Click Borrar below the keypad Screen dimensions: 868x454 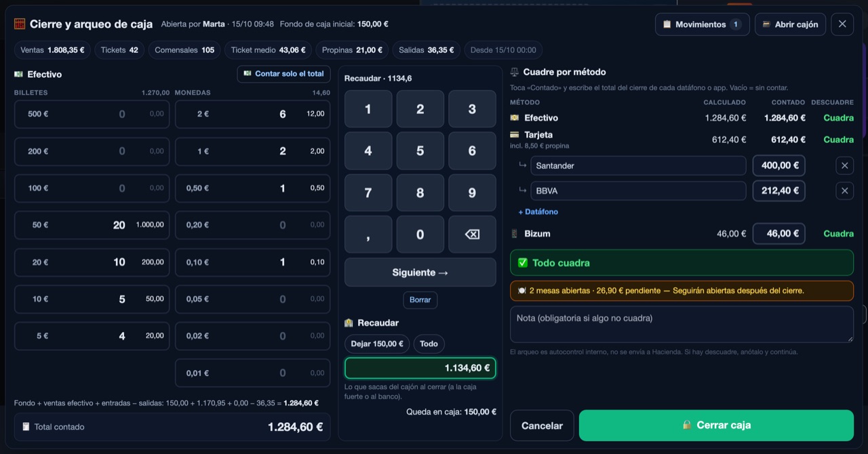420,300
